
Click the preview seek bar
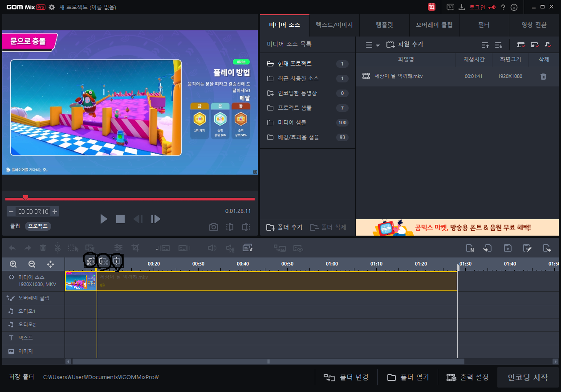[x=130, y=199]
